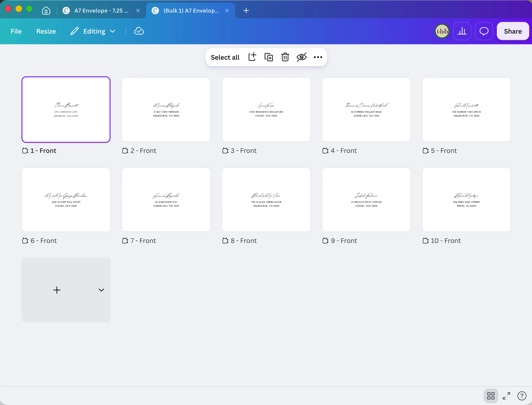Add a new page with plus tile
This screenshot has width=532, height=405.
pyautogui.click(x=57, y=290)
